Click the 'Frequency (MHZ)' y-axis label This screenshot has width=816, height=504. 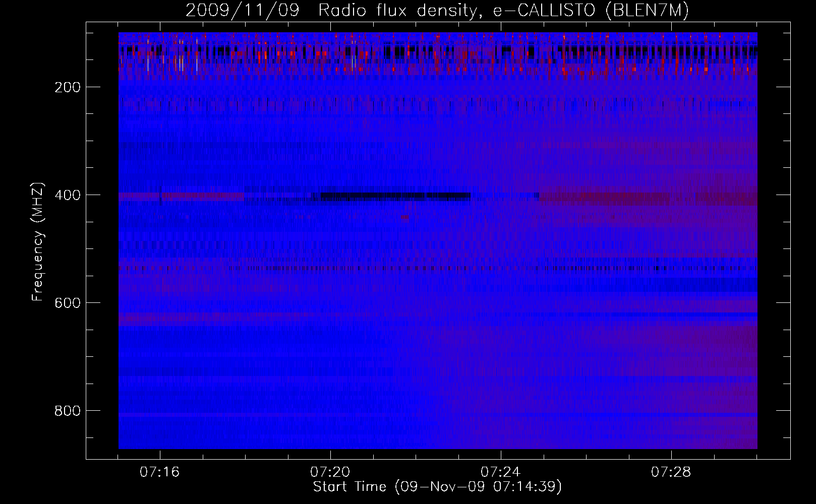pyautogui.click(x=38, y=241)
